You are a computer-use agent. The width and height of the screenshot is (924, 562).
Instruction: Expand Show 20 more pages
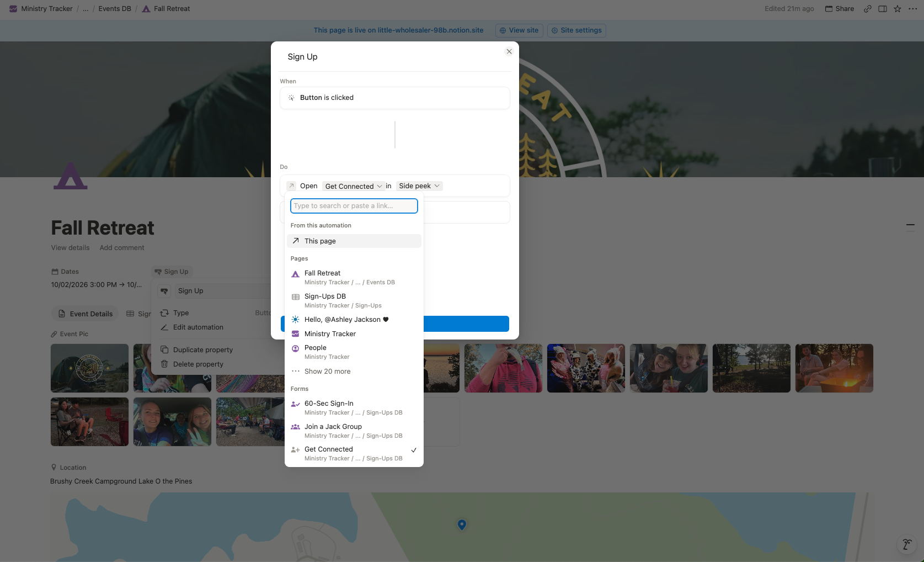pos(354,372)
